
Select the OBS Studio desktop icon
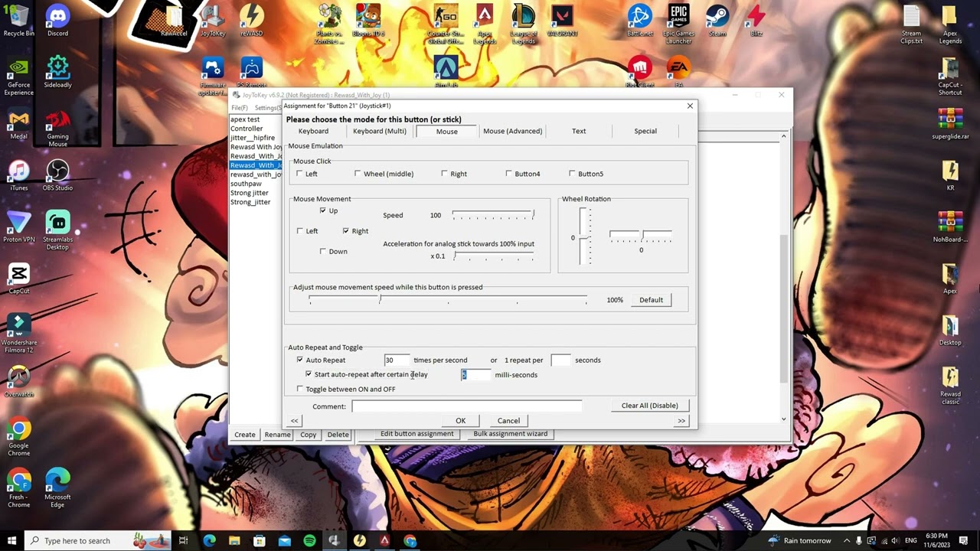[57, 175]
